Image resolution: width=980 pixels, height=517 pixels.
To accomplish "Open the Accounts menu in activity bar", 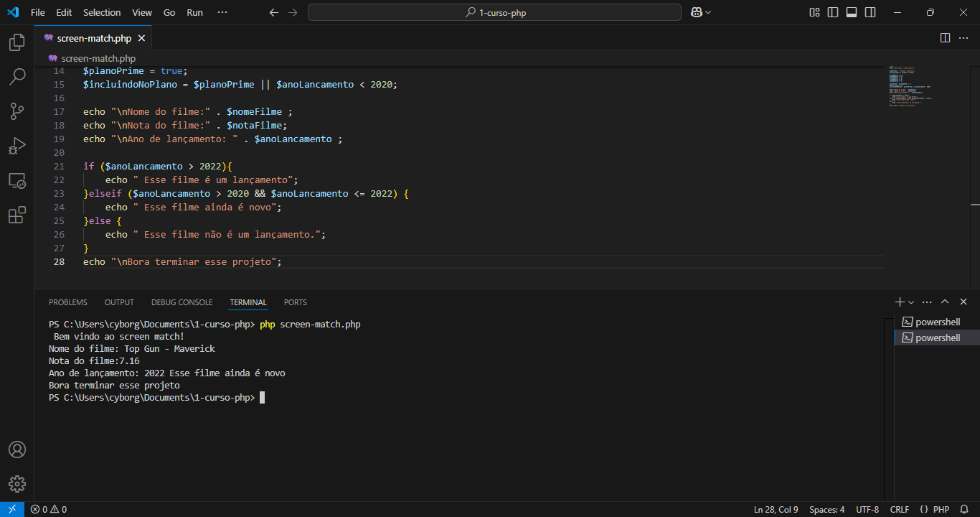I will coord(17,450).
